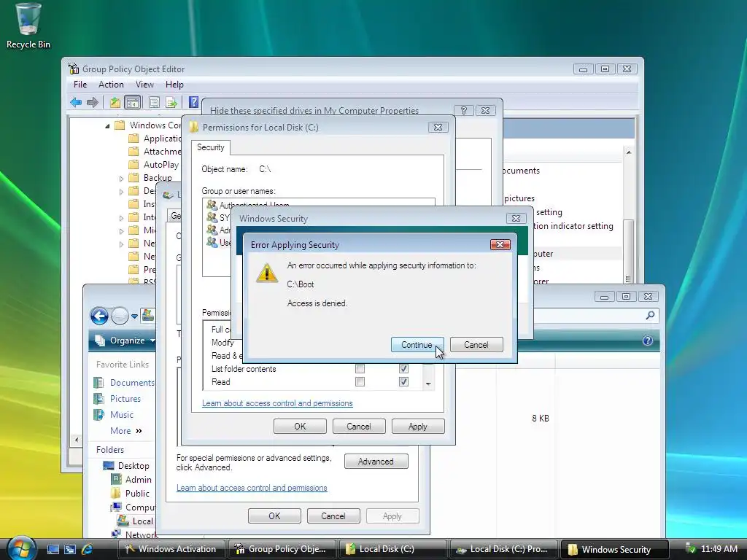
Task: Click taskbar clock showing 11:49 AM
Action: pyautogui.click(x=719, y=549)
